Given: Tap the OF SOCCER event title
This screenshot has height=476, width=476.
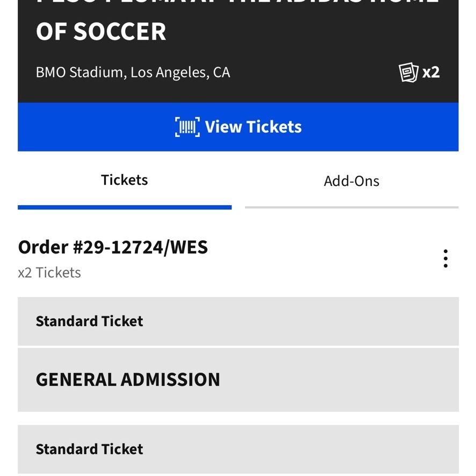Looking at the screenshot, I should tap(101, 31).
